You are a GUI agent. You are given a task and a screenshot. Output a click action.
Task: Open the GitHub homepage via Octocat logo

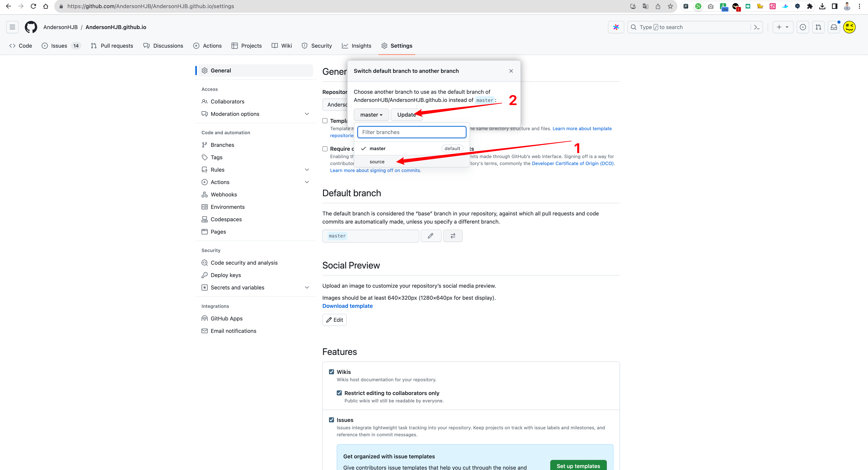(x=31, y=27)
